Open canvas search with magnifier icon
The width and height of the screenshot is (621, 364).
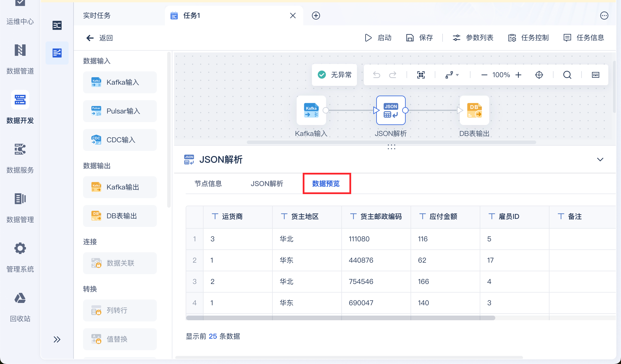(567, 75)
